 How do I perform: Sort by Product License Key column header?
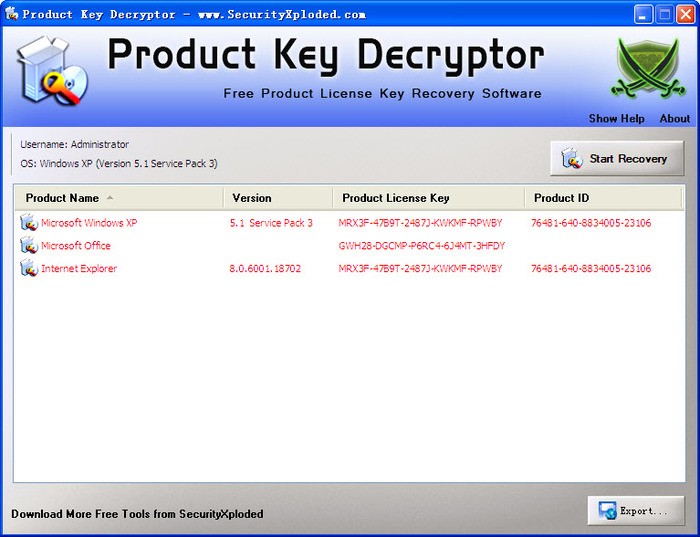pos(429,198)
